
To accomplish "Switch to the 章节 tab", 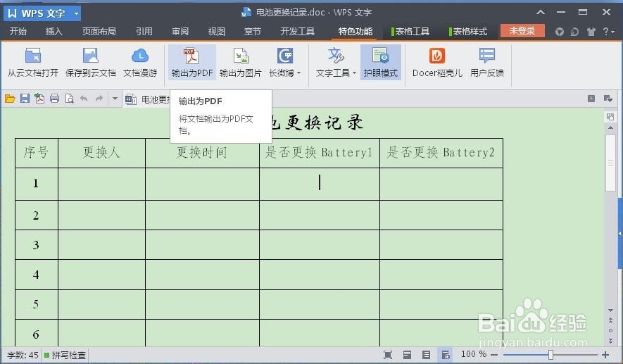I will (253, 32).
